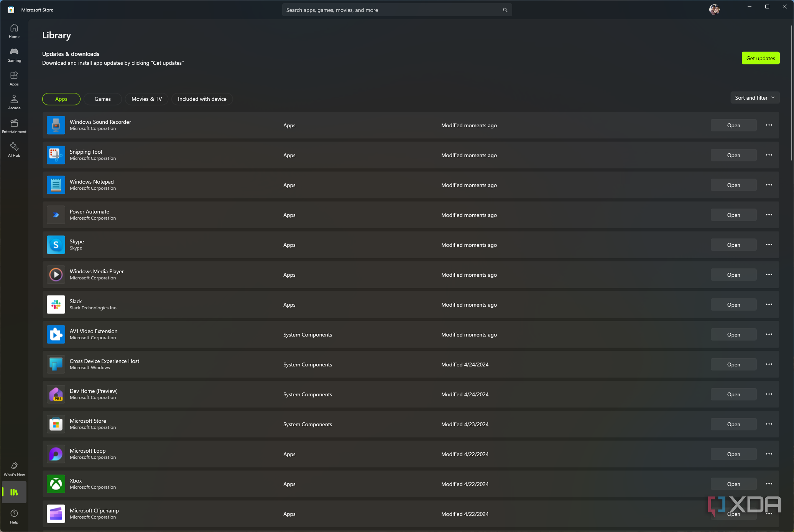This screenshot has width=794, height=532.
Task: Click the Microsoft Clipchamp app icon
Action: [x=56, y=514]
